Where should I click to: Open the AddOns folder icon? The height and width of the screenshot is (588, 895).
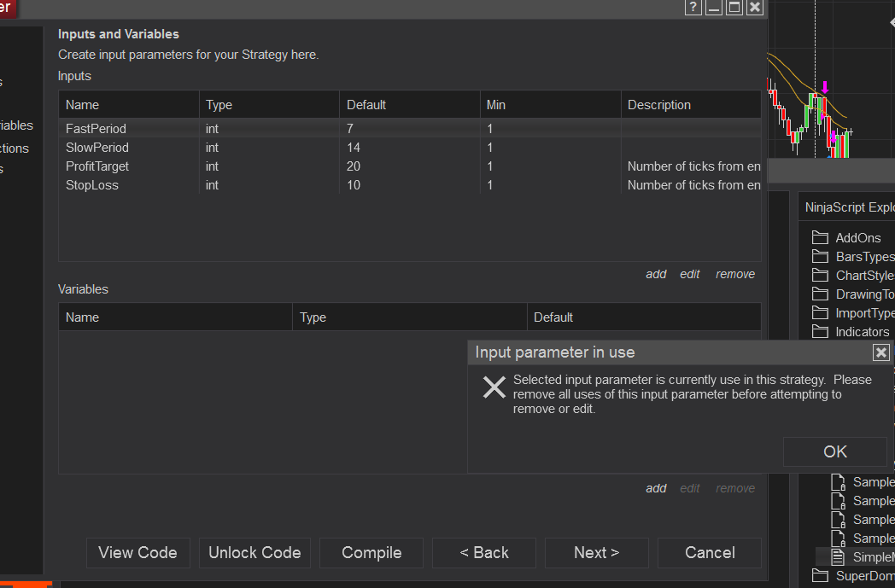coord(821,237)
